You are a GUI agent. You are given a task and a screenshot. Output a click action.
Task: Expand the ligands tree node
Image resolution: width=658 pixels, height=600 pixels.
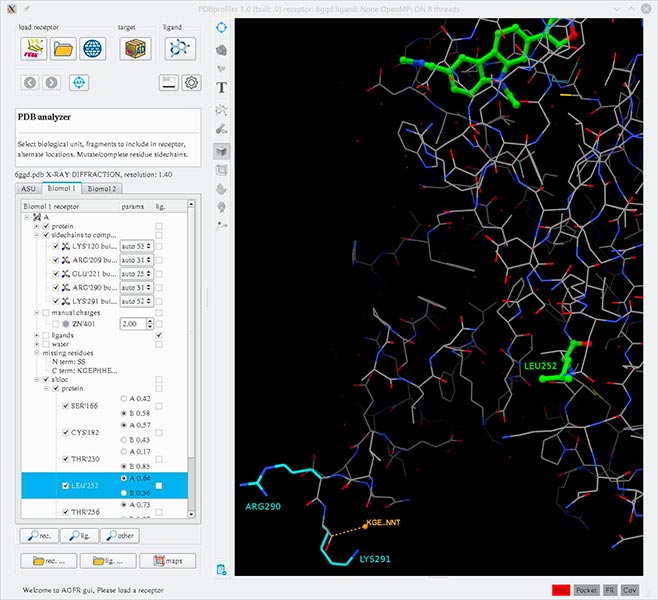[x=36, y=335]
